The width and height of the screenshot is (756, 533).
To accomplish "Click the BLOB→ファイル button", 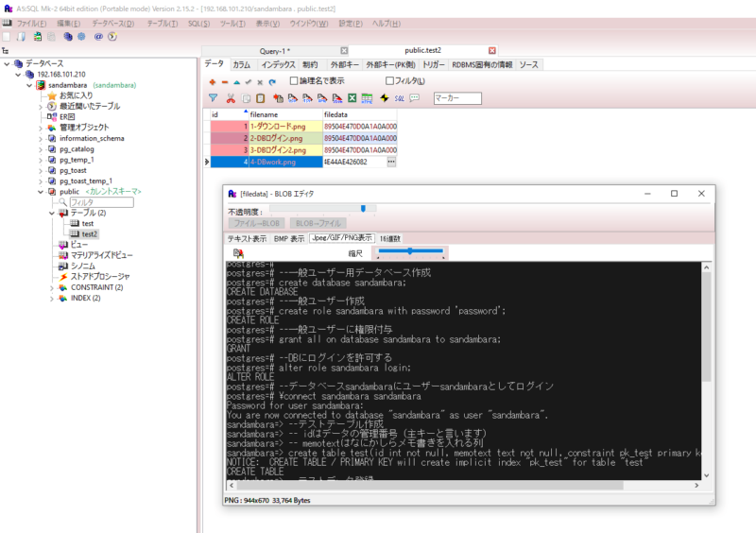I will coord(318,223).
